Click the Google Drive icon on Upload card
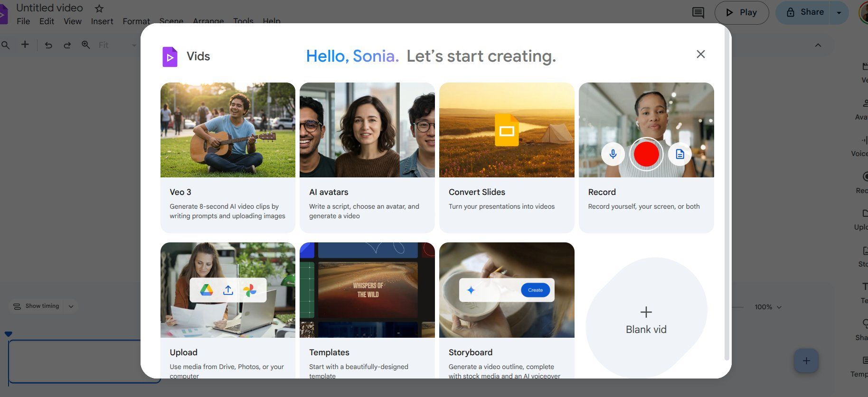This screenshot has width=868, height=397. [x=206, y=290]
